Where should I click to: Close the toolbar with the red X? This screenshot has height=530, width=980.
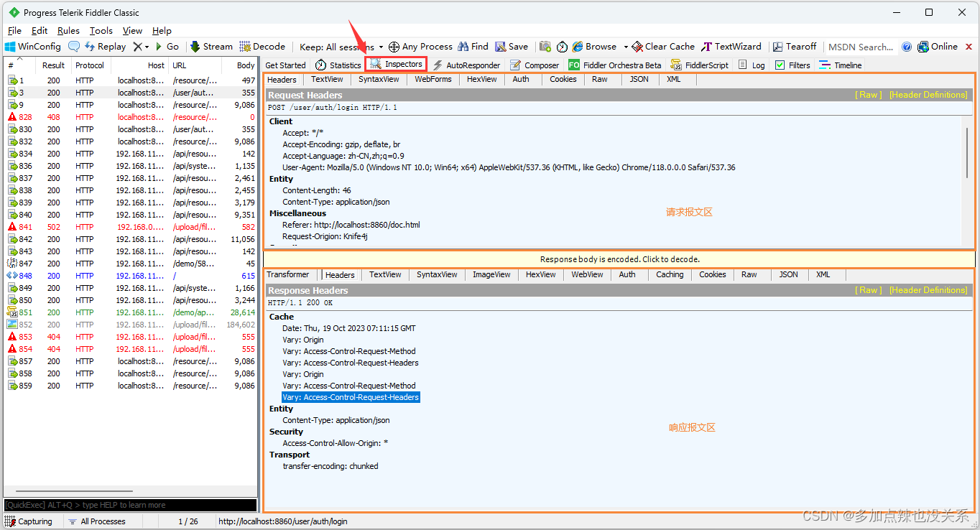pos(969,47)
